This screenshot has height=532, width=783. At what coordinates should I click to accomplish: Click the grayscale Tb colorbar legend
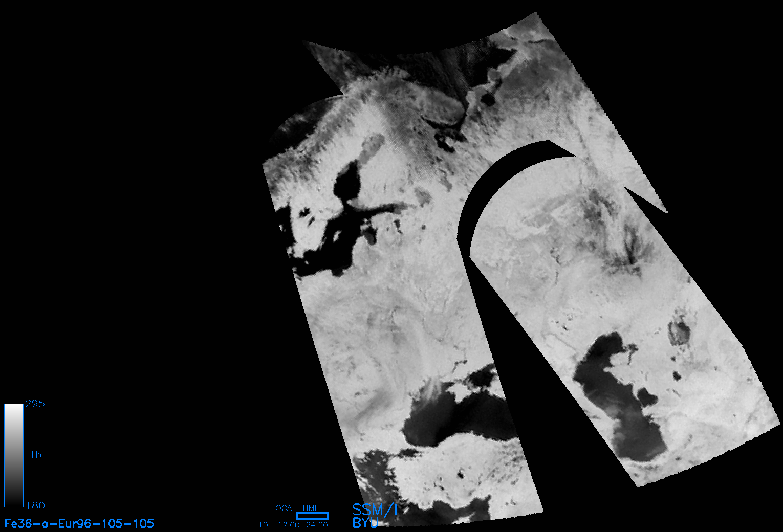pos(14,455)
